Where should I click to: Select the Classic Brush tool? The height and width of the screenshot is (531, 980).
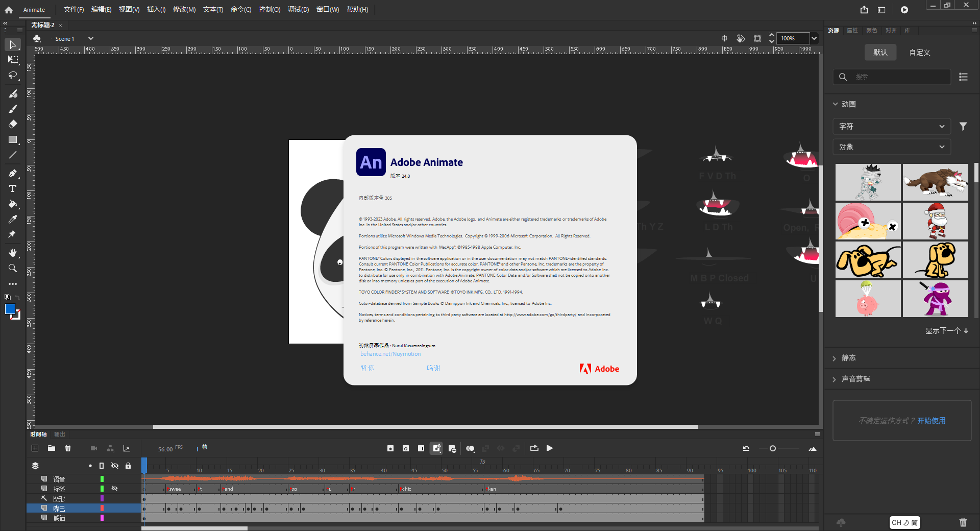13,109
